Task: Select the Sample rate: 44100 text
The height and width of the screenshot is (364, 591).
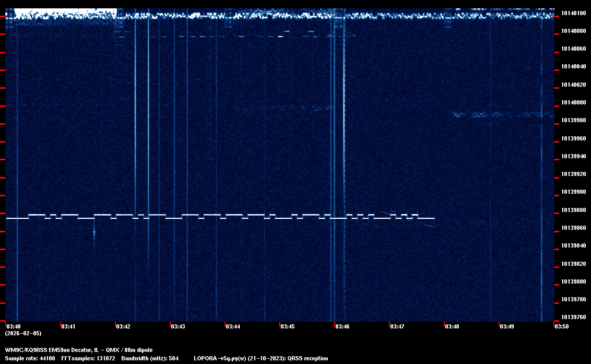Action: (29, 358)
